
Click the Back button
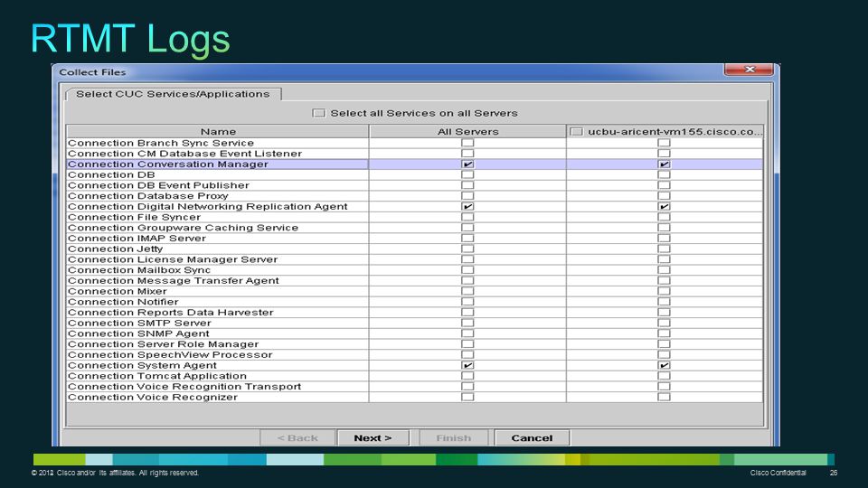tap(297, 437)
